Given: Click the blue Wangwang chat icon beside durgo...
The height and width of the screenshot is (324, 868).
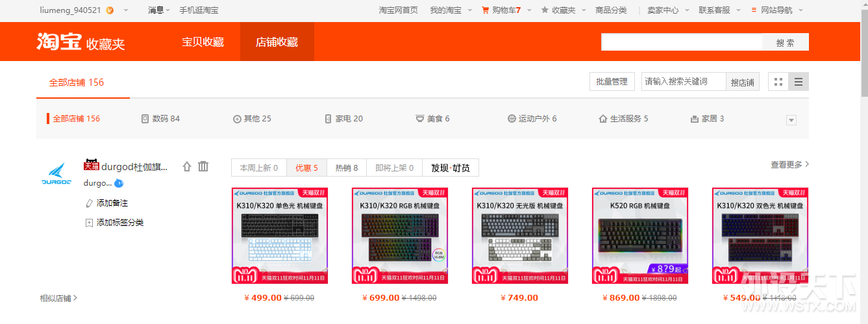Looking at the screenshot, I should coord(119,183).
